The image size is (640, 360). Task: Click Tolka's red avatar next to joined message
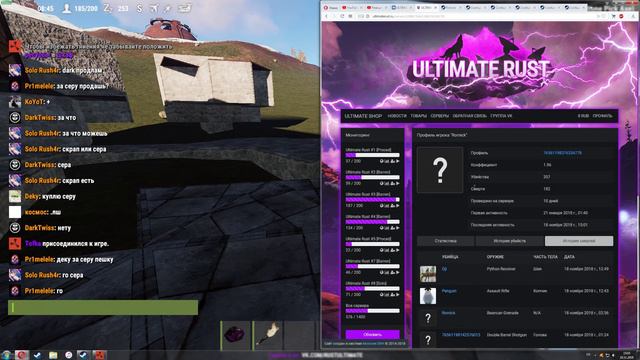(x=15, y=244)
